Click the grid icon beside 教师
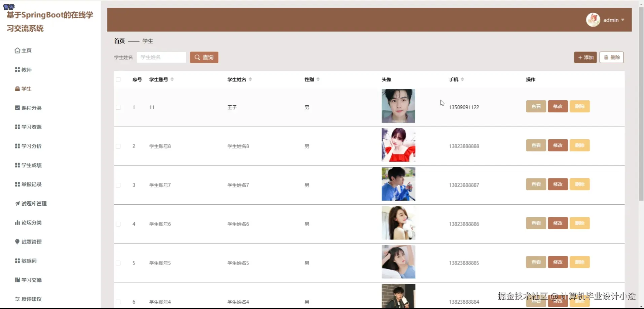Image resolution: width=644 pixels, height=309 pixels. tap(17, 70)
